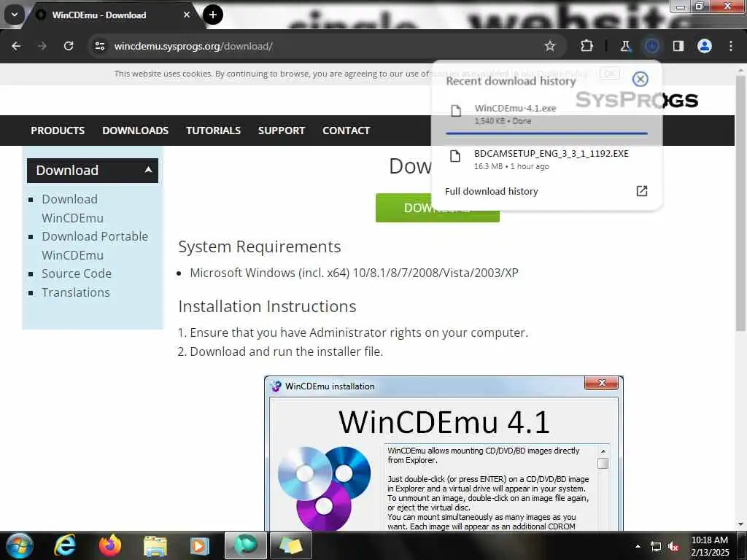Click the network tray icon

[656, 547]
